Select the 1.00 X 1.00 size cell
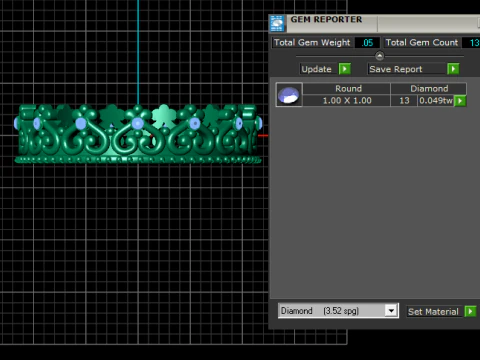Screen dimensions: 480x360 coord(347,101)
